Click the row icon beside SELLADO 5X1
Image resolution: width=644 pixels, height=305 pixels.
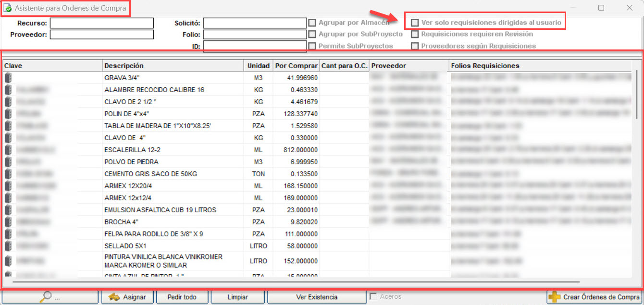8,246
